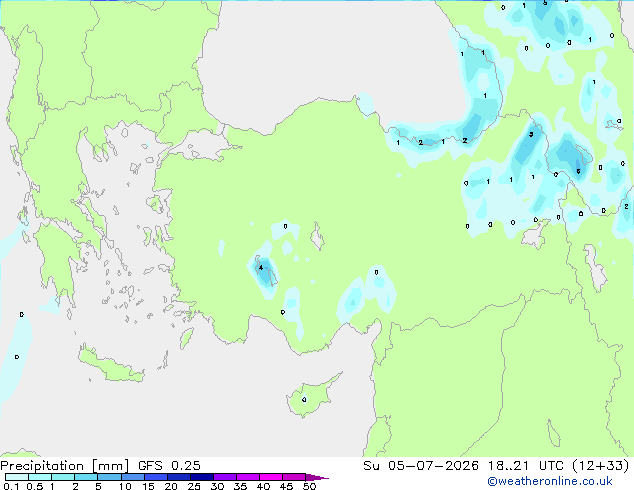The image size is (634, 490).
Task: Click the legend scale label 10
Action: coord(125,486)
